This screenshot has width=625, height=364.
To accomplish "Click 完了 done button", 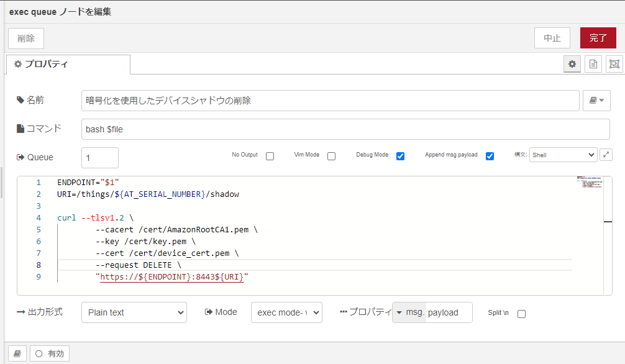I will [x=598, y=38].
